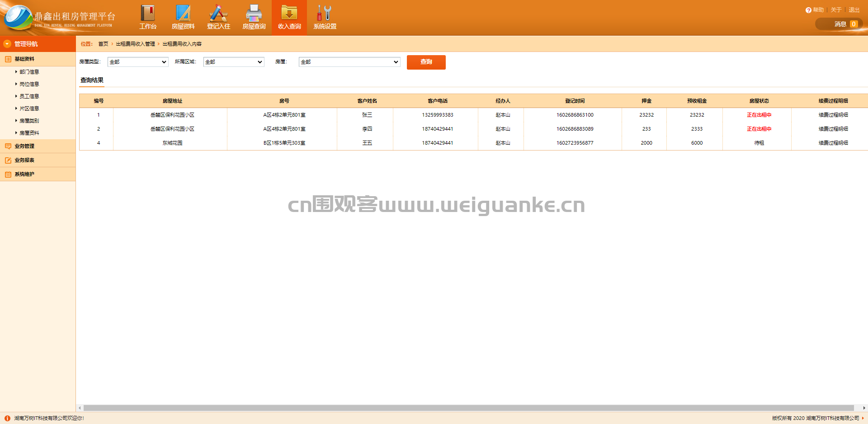
Task: Open the 房屋类型 dropdown
Action: click(138, 62)
